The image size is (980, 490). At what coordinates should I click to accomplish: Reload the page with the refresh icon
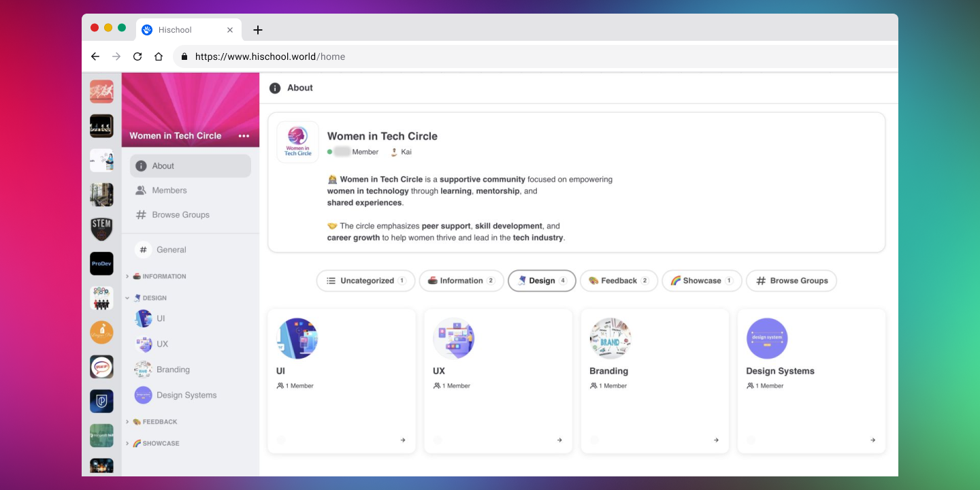click(137, 56)
